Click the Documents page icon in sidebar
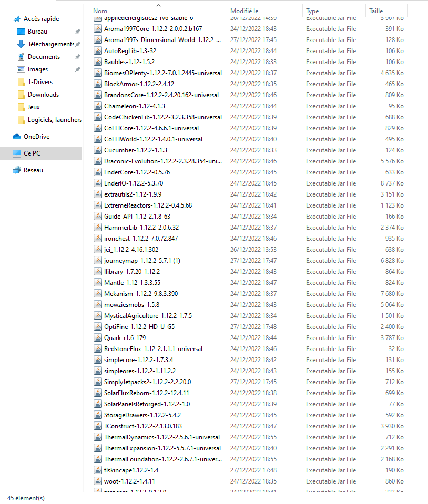The height and width of the screenshot is (504, 428). pos(21,57)
